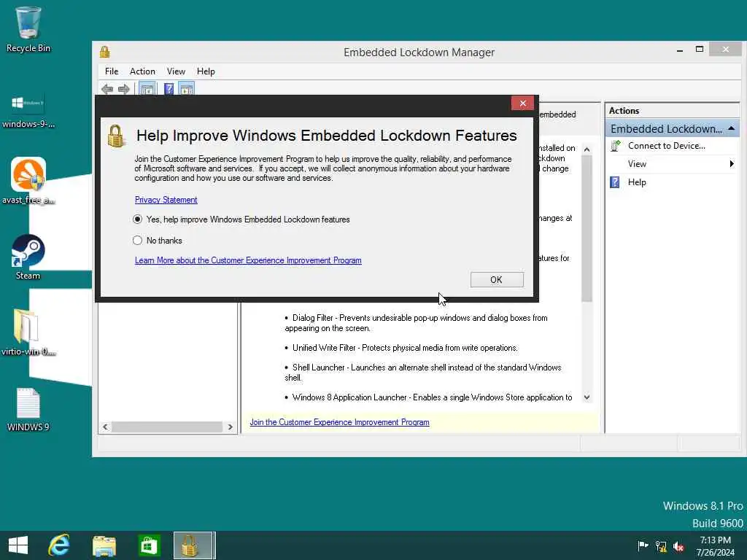
Task: Open the Windows Start button
Action: tap(18, 545)
